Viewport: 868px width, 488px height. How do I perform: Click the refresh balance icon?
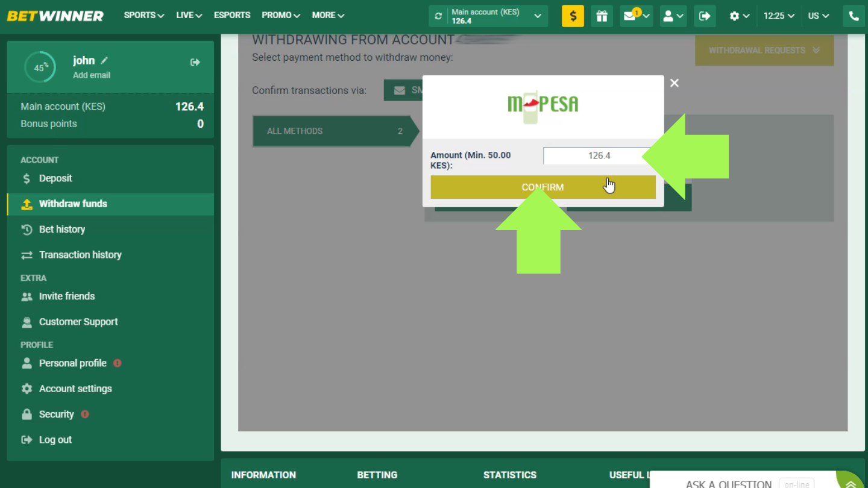438,16
